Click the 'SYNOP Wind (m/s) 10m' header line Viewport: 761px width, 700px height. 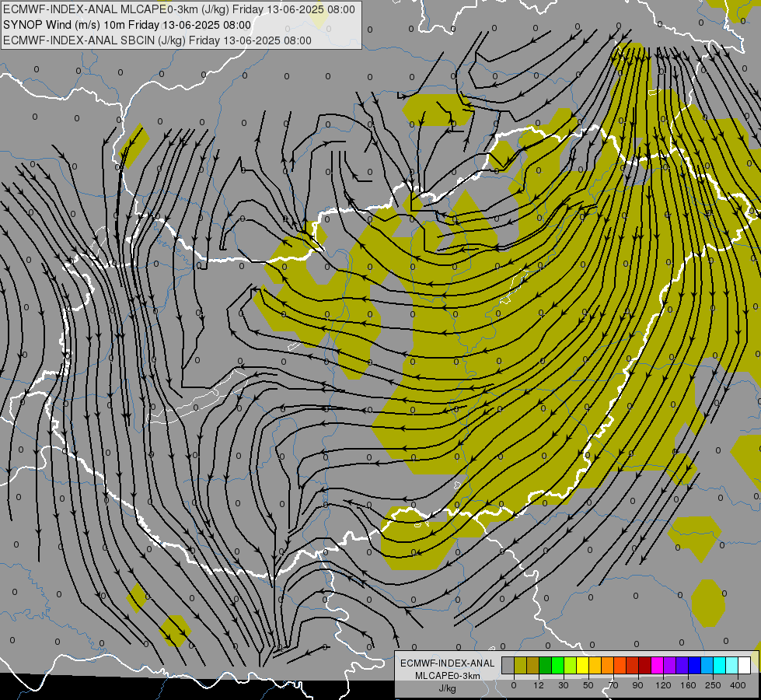coord(127,25)
